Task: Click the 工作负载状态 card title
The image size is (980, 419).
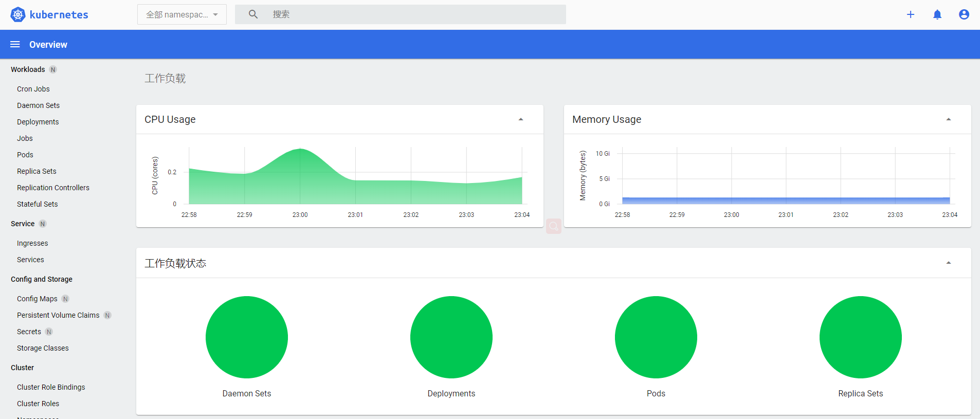Action: pyautogui.click(x=175, y=263)
